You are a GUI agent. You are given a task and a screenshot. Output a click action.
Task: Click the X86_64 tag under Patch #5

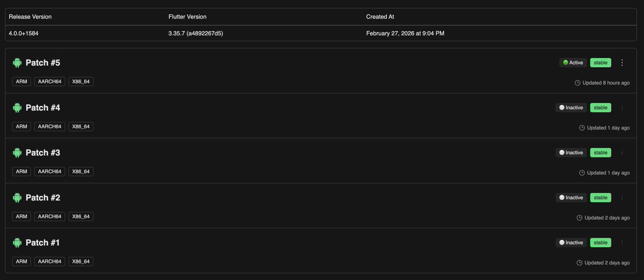80,82
